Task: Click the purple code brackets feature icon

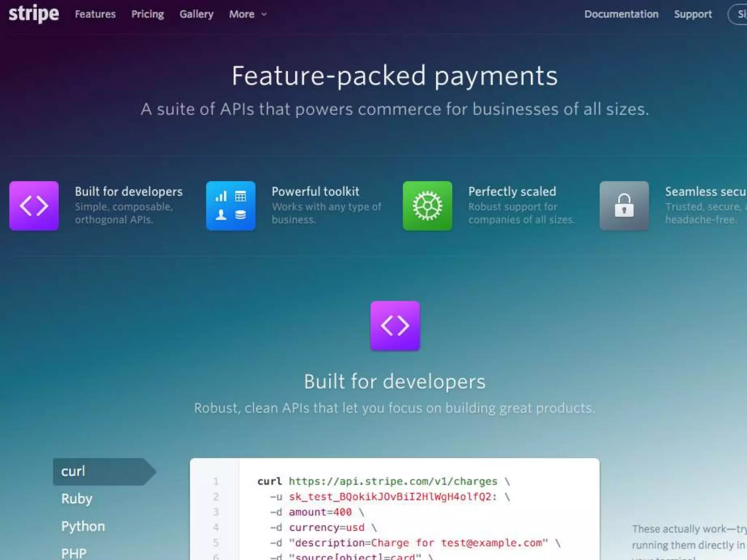Action: (34, 206)
